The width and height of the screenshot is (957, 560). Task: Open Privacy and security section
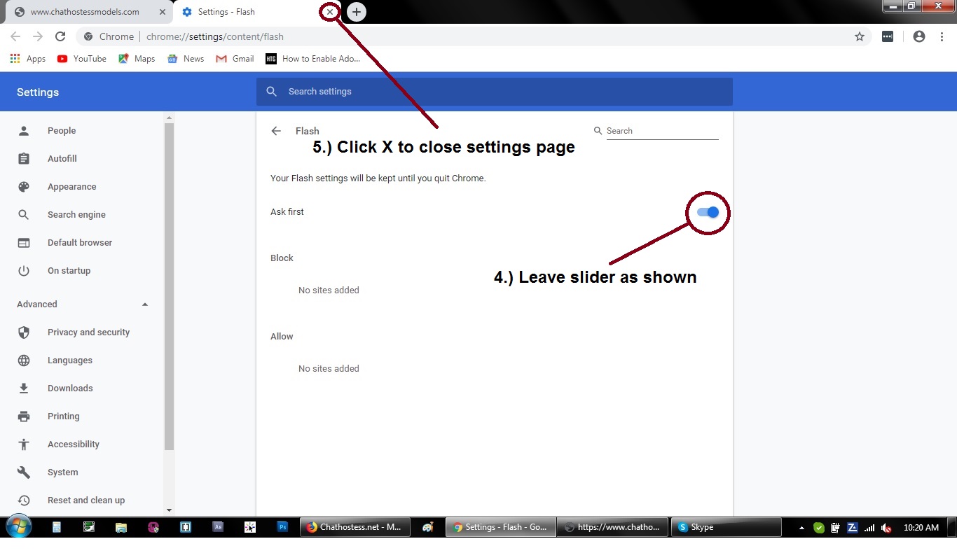[x=88, y=332]
